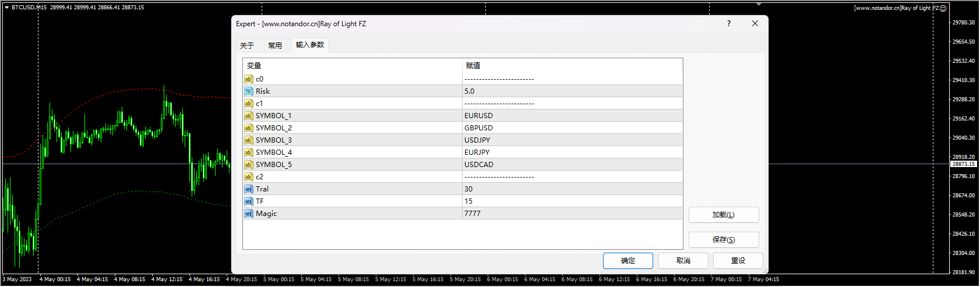Viewport: 980px width, 287px height.
Task: Close the Expert dialog window
Action: [755, 23]
